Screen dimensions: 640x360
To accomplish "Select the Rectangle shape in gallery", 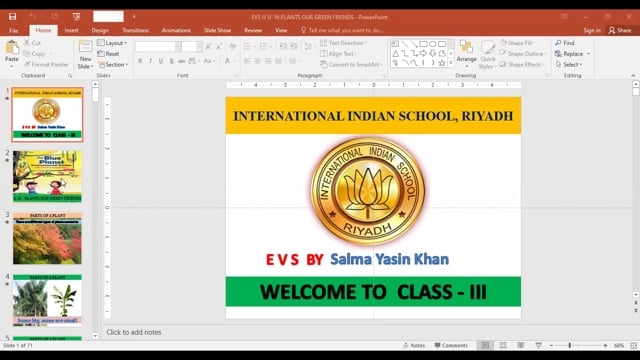I will (x=423, y=44).
